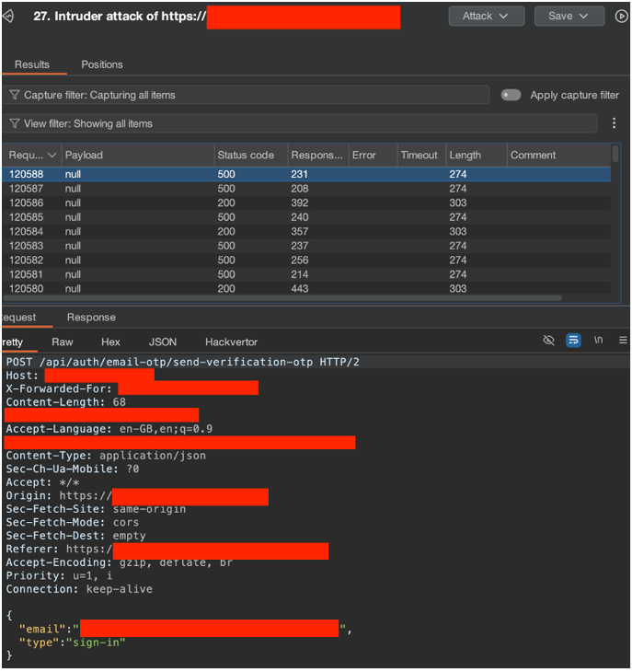Click the Capture filter funnel icon
The height and width of the screenshot is (672, 632).
pos(15,95)
